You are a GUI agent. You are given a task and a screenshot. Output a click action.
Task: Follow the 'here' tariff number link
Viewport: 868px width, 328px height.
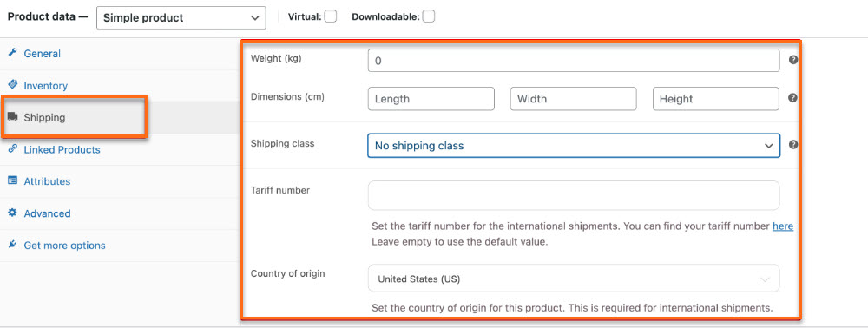pos(783,226)
